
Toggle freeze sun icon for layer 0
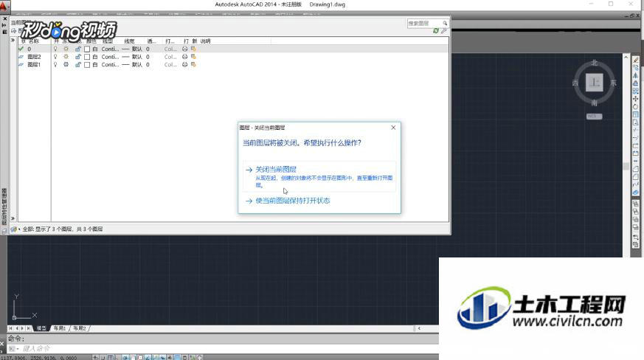66,49
